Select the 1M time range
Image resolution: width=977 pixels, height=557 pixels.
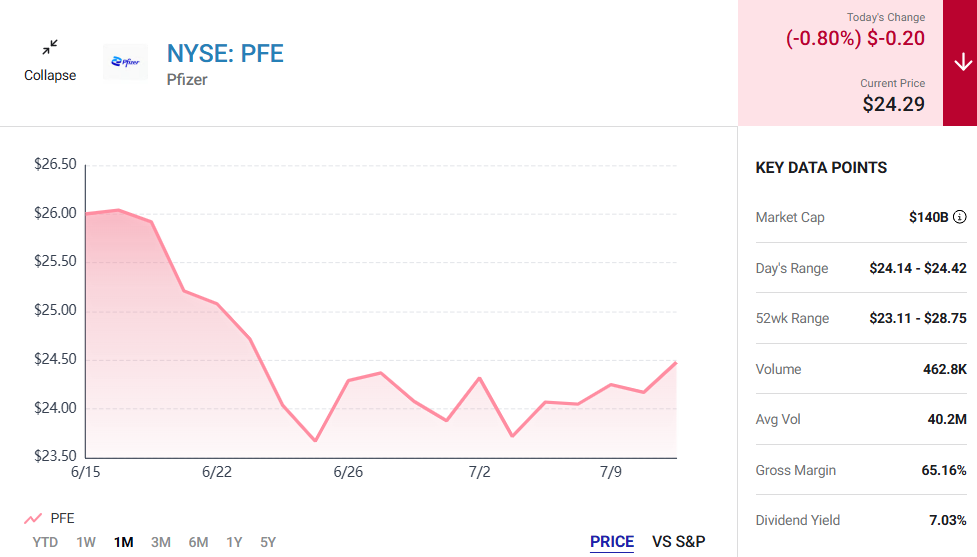pos(123,542)
